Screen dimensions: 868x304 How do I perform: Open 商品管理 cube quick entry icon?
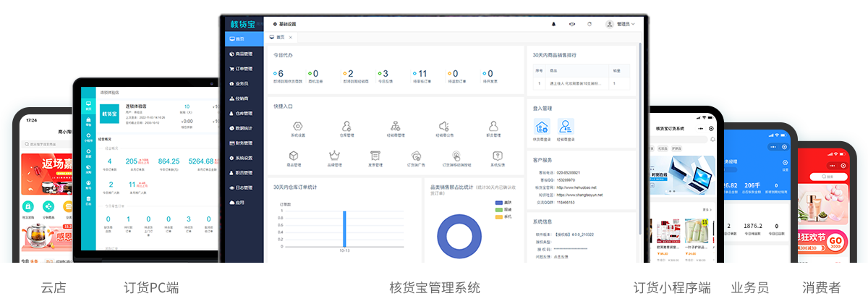coord(294,156)
